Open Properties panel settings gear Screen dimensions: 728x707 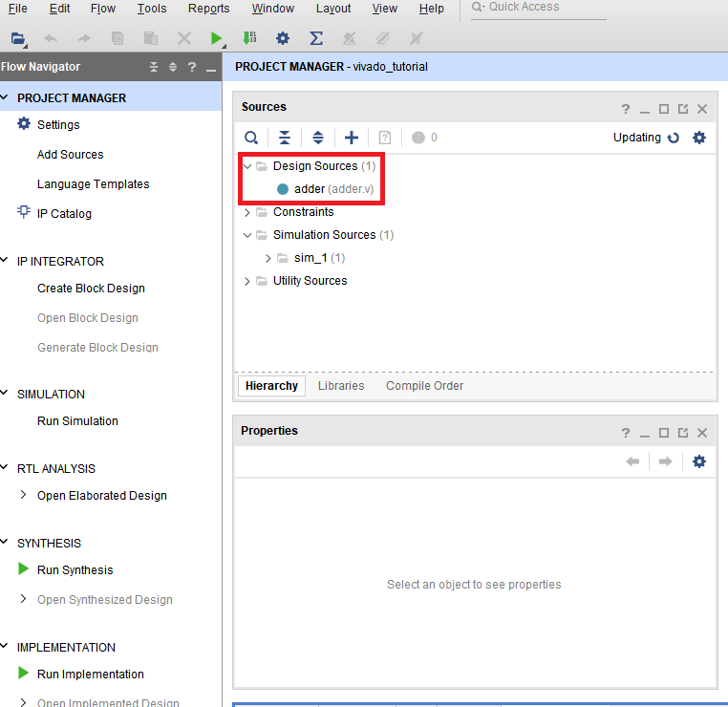pos(699,461)
